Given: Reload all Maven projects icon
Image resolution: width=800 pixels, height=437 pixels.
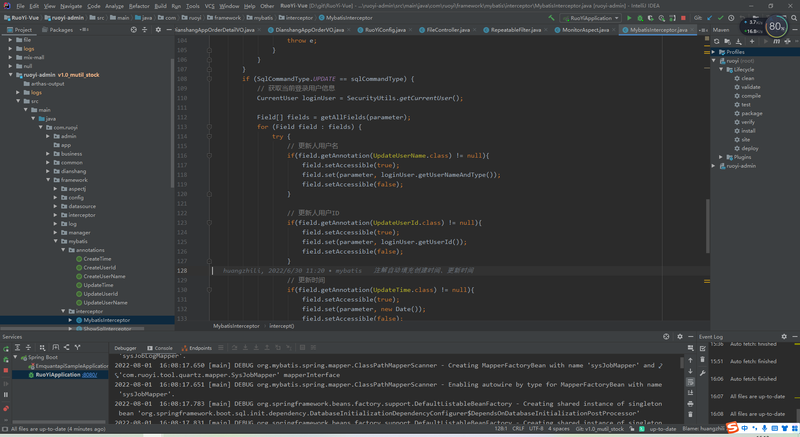Looking at the screenshot, I should click(716, 41).
